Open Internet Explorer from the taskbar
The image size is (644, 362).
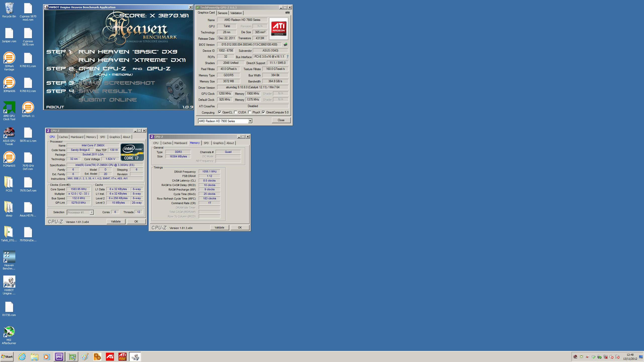click(x=22, y=356)
